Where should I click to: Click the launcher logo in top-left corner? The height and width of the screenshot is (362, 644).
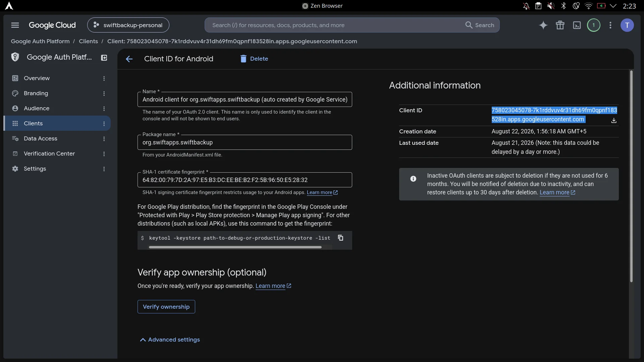coord(9,6)
